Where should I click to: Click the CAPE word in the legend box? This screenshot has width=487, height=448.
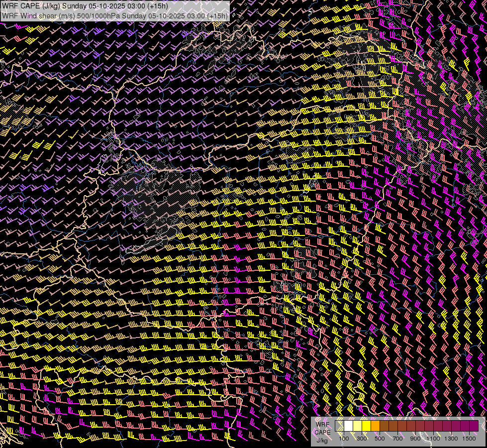coord(322,432)
